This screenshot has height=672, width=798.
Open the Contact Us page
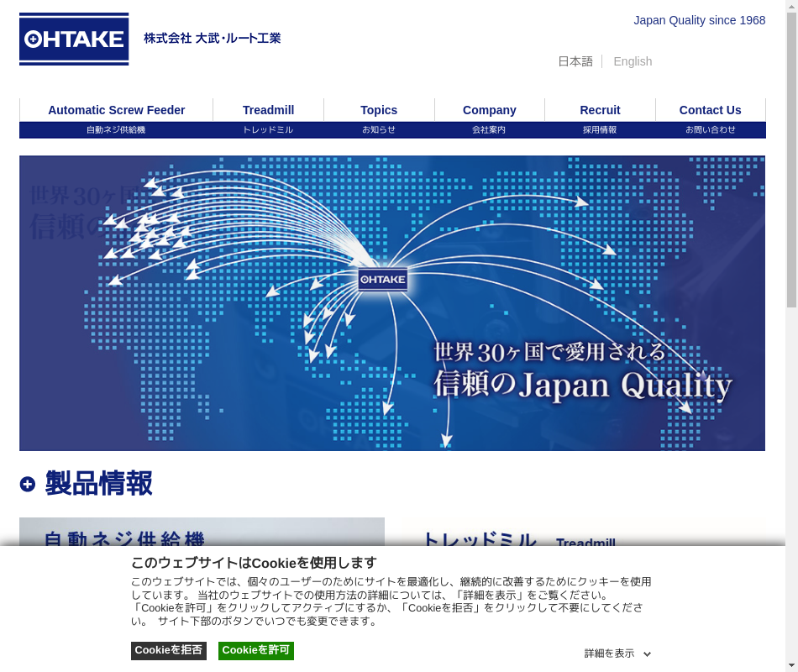(710, 110)
